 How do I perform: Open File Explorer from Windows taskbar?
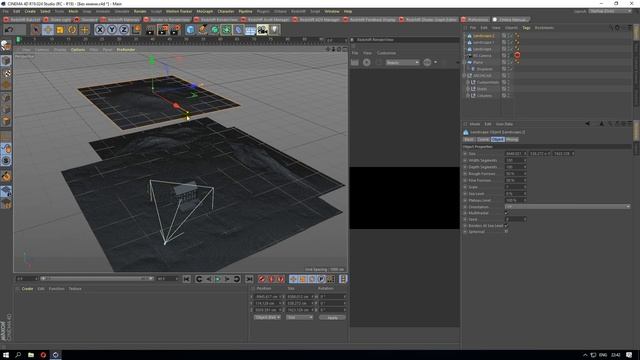[31, 355]
